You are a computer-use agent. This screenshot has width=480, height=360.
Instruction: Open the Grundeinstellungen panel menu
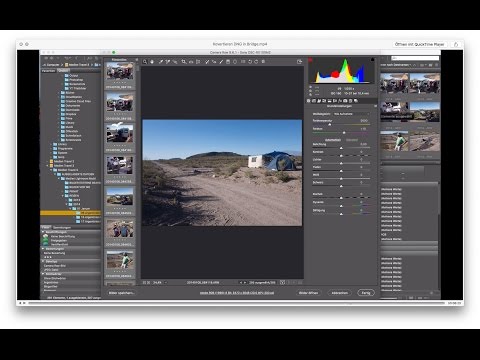375,106
